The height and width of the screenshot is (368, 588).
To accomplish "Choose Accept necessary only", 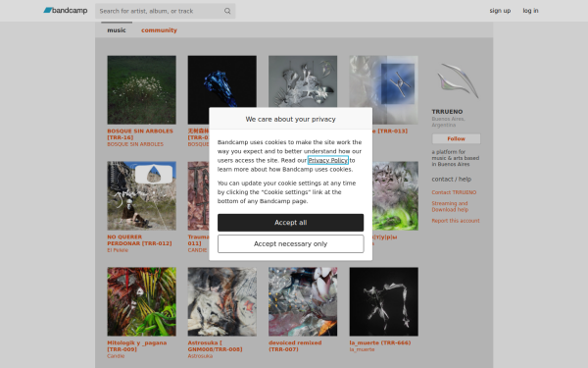I will (x=291, y=243).
